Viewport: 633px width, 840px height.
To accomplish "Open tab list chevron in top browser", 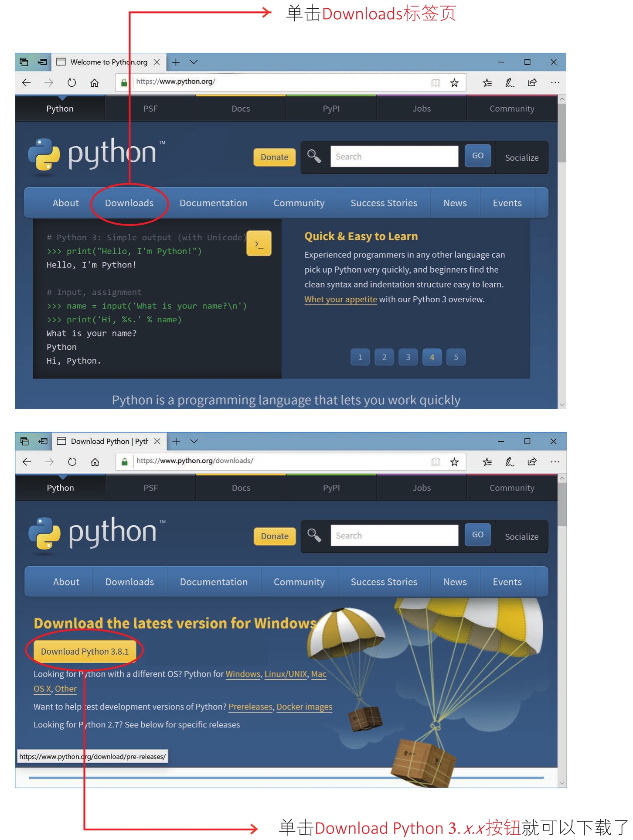I will point(194,62).
